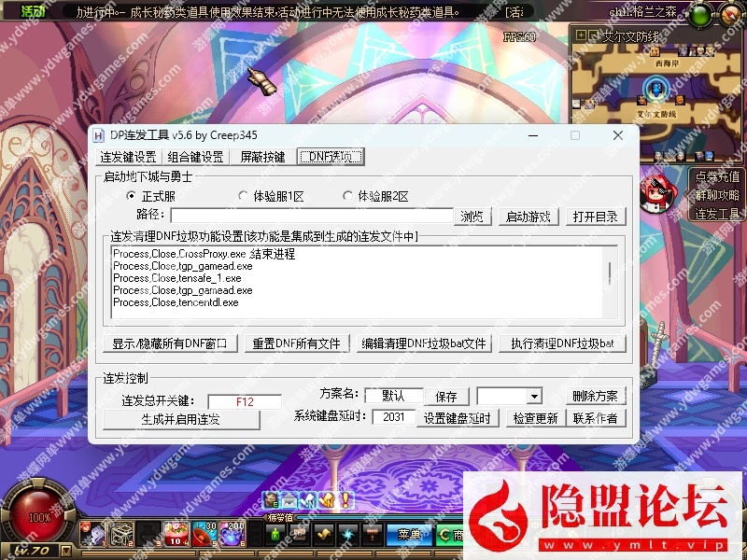This screenshot has height=560, width=747.
Task: Click 重置DNF所有文件 button
Action: point(297,343)
